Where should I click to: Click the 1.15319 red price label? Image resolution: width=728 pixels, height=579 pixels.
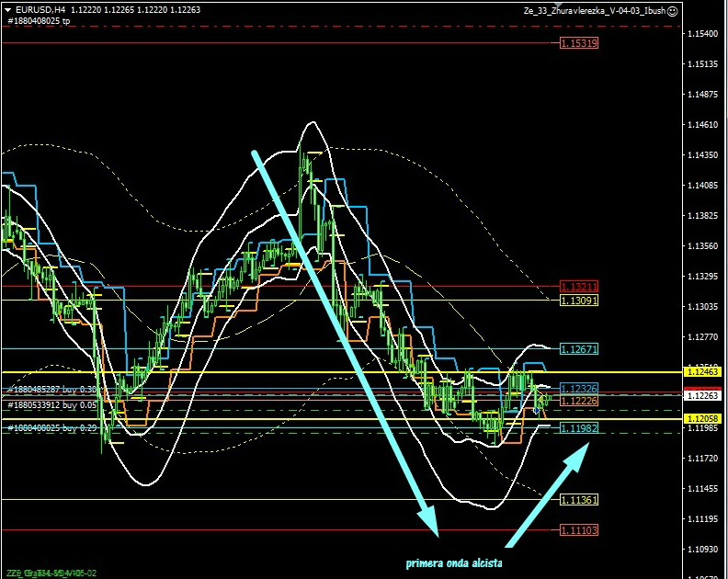[579, 43]
